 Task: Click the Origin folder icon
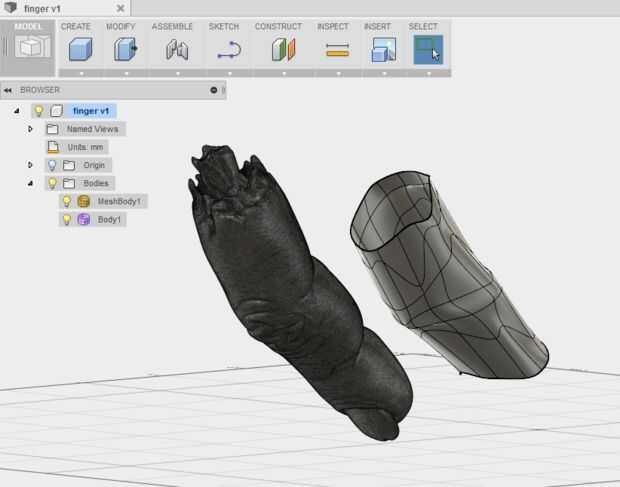(x=69, y=165)
